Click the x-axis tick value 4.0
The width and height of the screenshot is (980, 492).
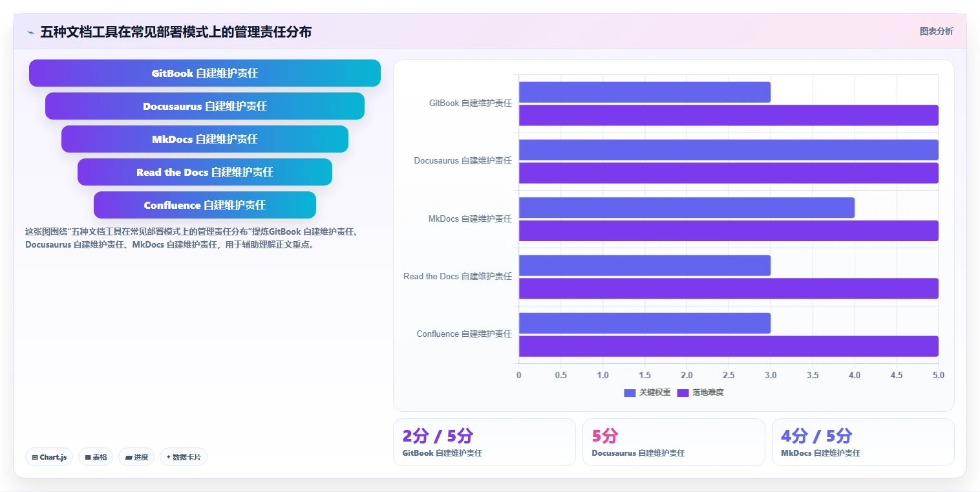click(x=855, y=375)
